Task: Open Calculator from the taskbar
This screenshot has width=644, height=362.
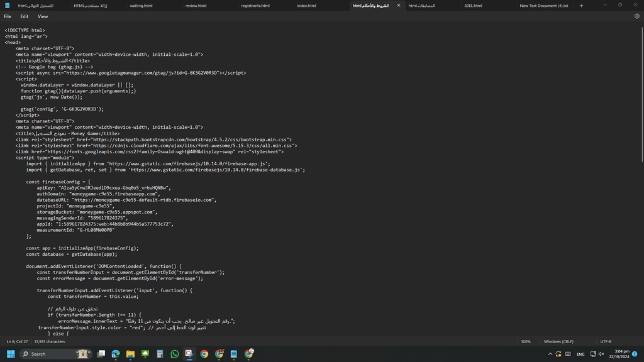Action: click(x=160, y=354)
